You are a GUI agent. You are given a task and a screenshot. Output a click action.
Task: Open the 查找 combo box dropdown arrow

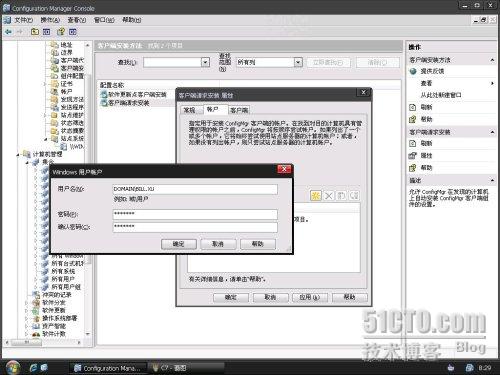point(205,62)
